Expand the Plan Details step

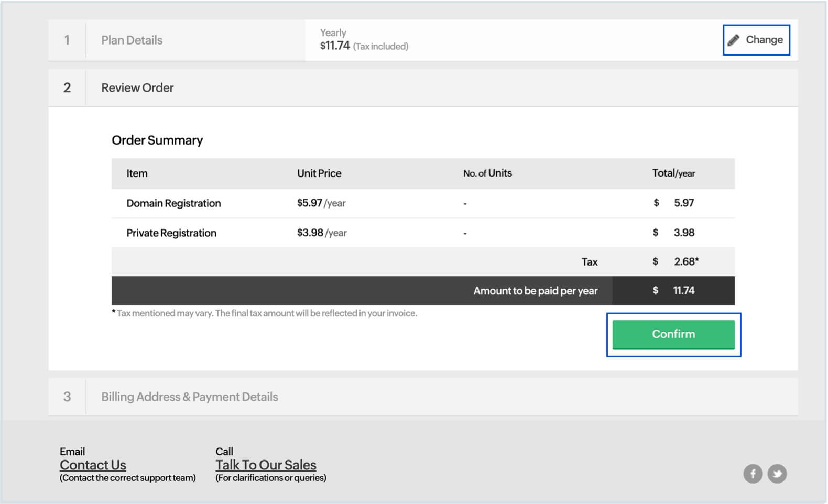click(132, 40)
